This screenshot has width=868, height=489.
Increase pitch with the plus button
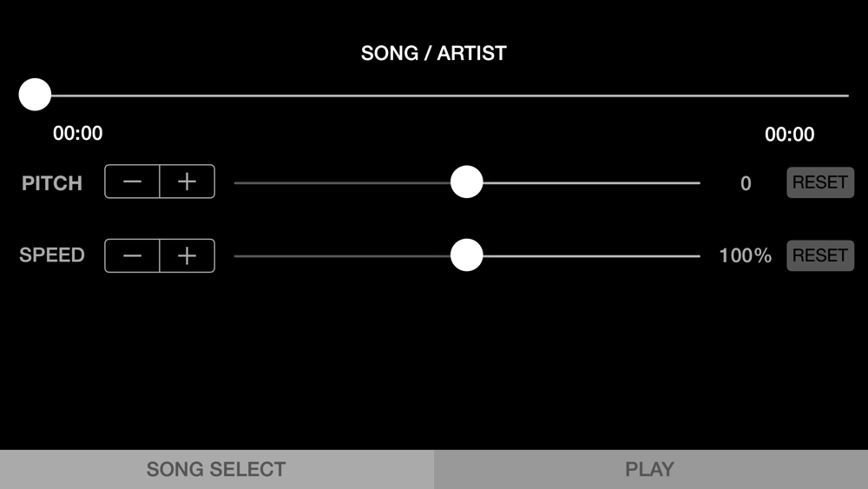tap(187, 182)
